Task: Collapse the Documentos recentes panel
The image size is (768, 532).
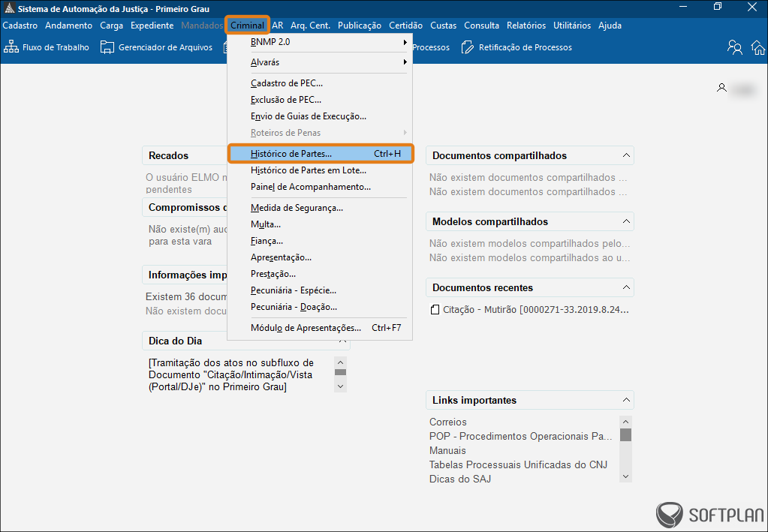Action: [x=626, y=287]
